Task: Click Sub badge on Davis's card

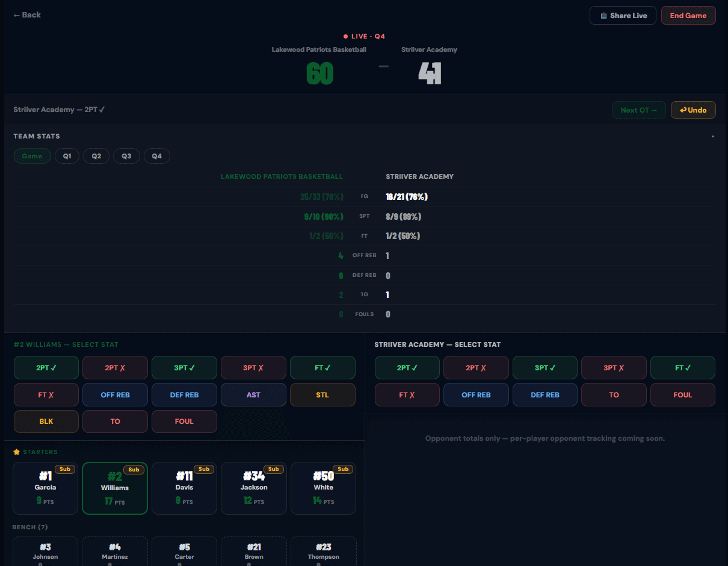Action: tap(204, 469)
